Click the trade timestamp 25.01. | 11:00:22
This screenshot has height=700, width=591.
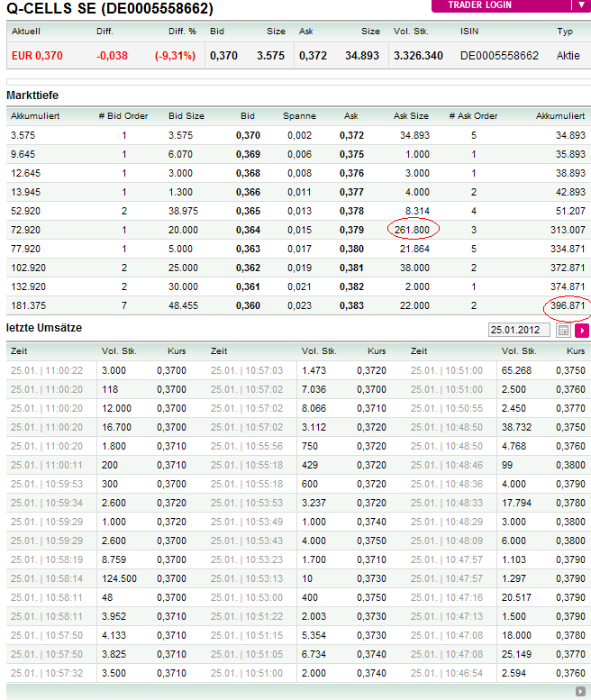(47, 370)
